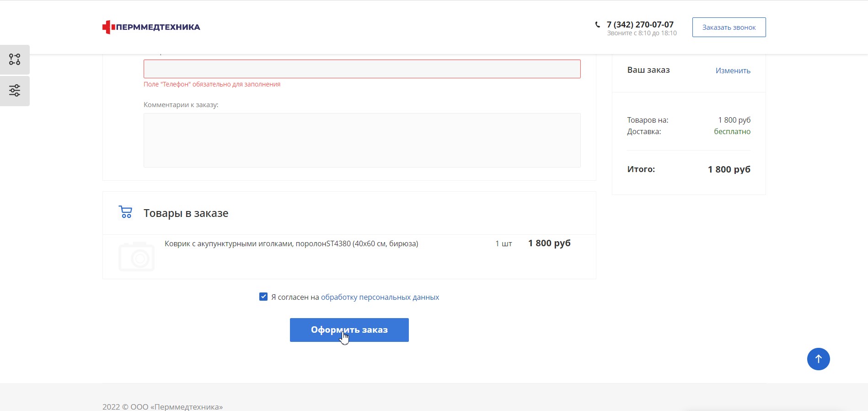Open the обработку персональных данных link

[380, 297]
